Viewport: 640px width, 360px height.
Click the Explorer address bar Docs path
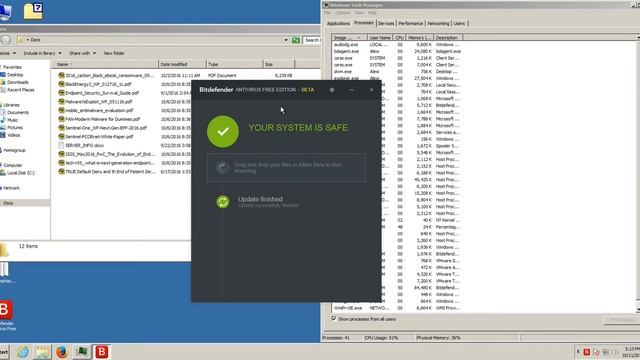click(35, 40)
